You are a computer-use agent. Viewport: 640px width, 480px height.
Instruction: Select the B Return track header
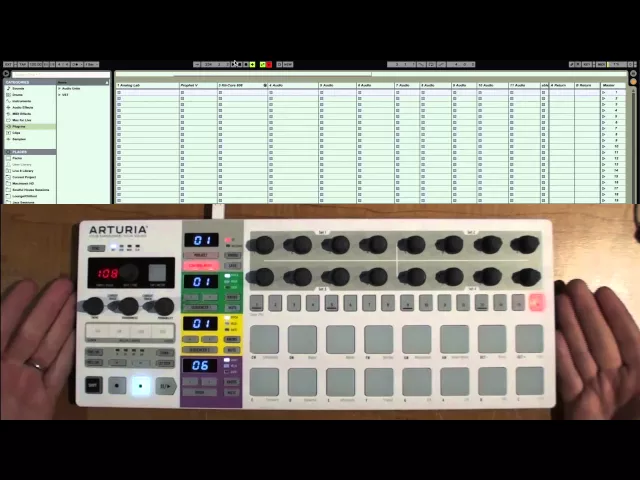click(x=587, y=85)
